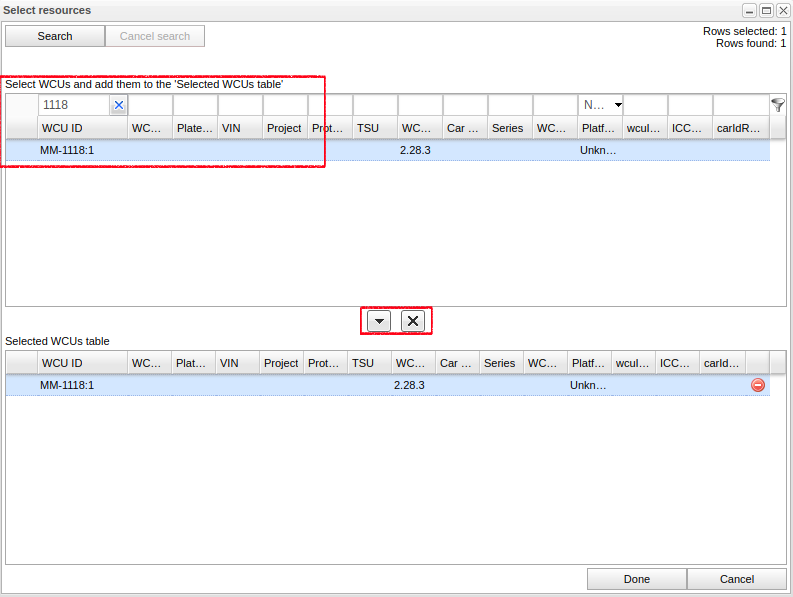This screenshot has width=793, height=597.
Task: Minimize the Select resources dialog
Action: click(749, 10)
